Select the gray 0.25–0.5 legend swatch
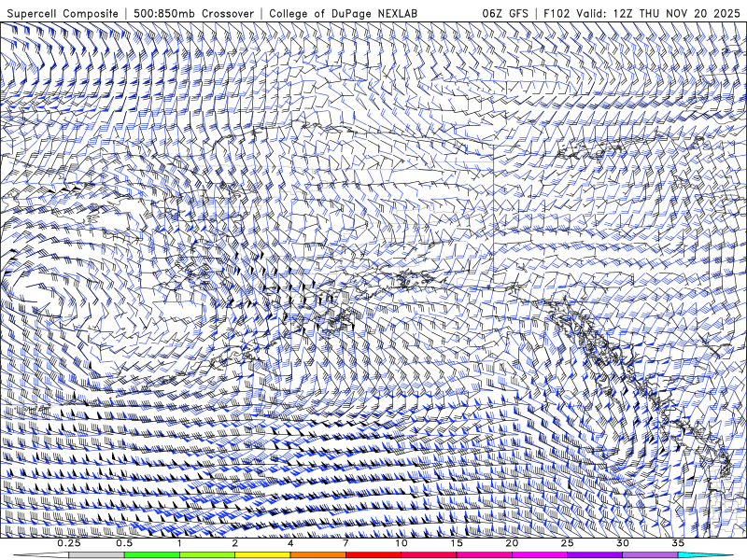The height and width of the screenshot is (560, 747). pos(96,555)
